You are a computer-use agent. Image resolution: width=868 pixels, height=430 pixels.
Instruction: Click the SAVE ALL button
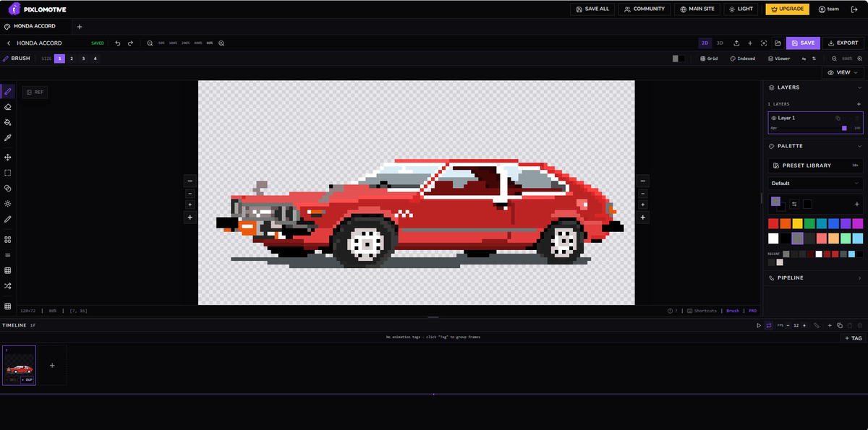pyautogui.click(x=592, y=9)
